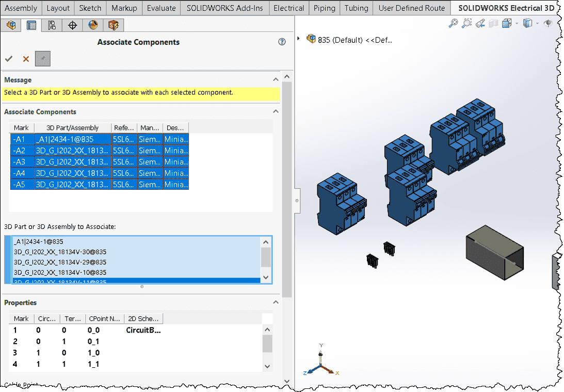
Task: Open the FeatureManager design tree tab
Action: point(11,25)
